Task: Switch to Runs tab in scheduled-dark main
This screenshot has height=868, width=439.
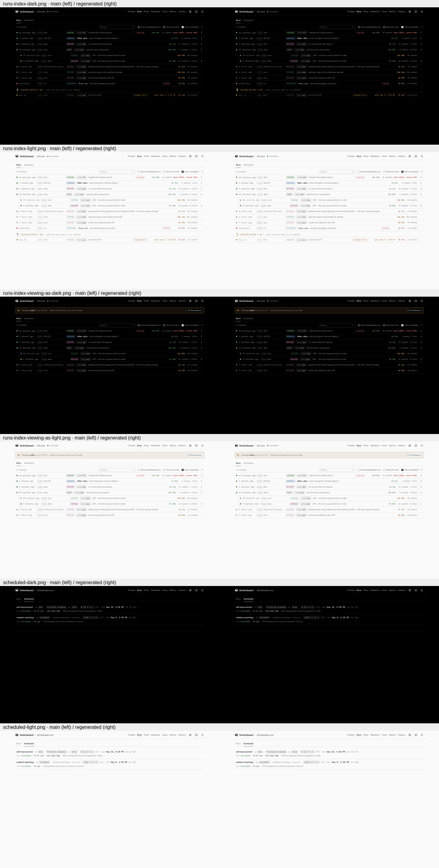Action: (x=19, y=599)
